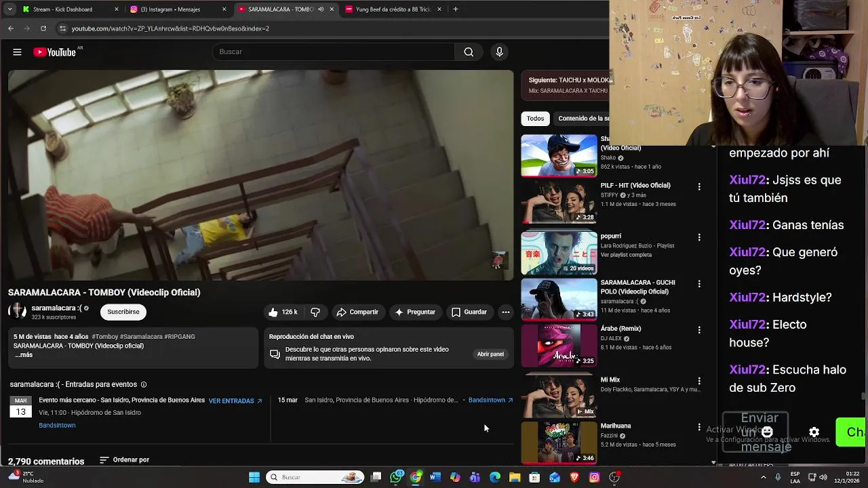Subscribe with the Suscribirse button
The height and width of the screenshot is (488, 868).
click(123, 312)
